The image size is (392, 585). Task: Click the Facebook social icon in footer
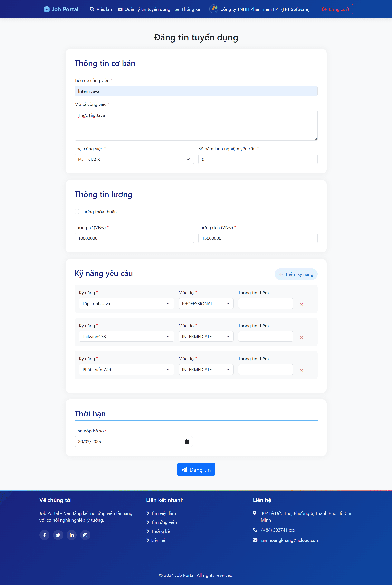click(45, 535)
